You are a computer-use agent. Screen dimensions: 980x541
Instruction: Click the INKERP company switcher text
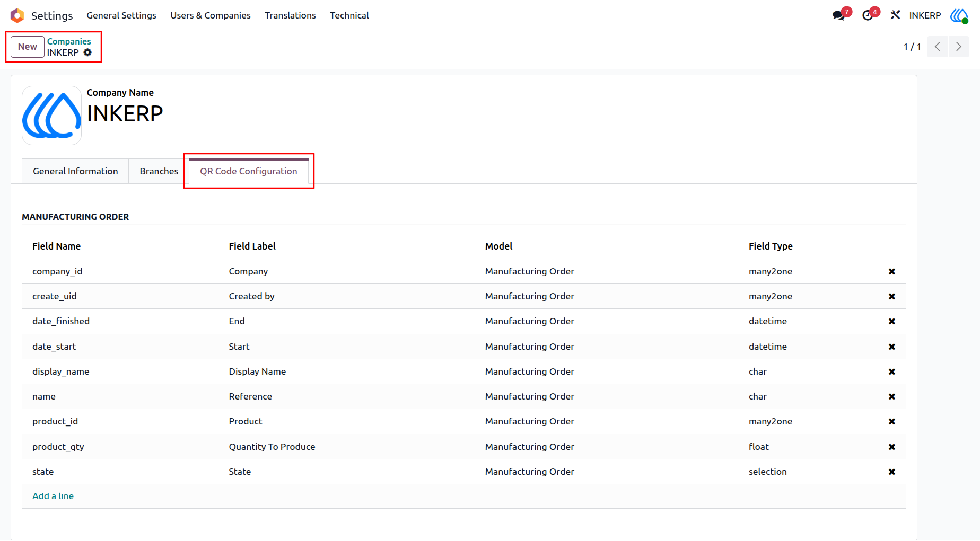(925, 15)
